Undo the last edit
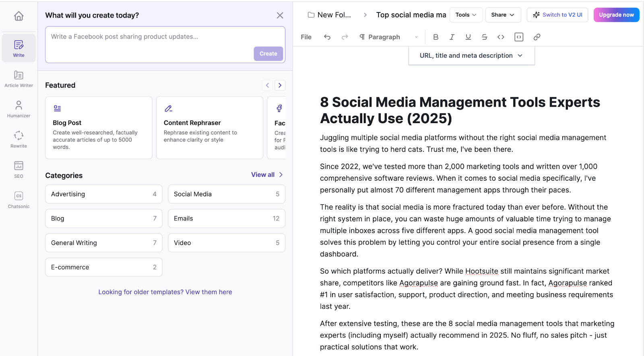 point(327,37)
